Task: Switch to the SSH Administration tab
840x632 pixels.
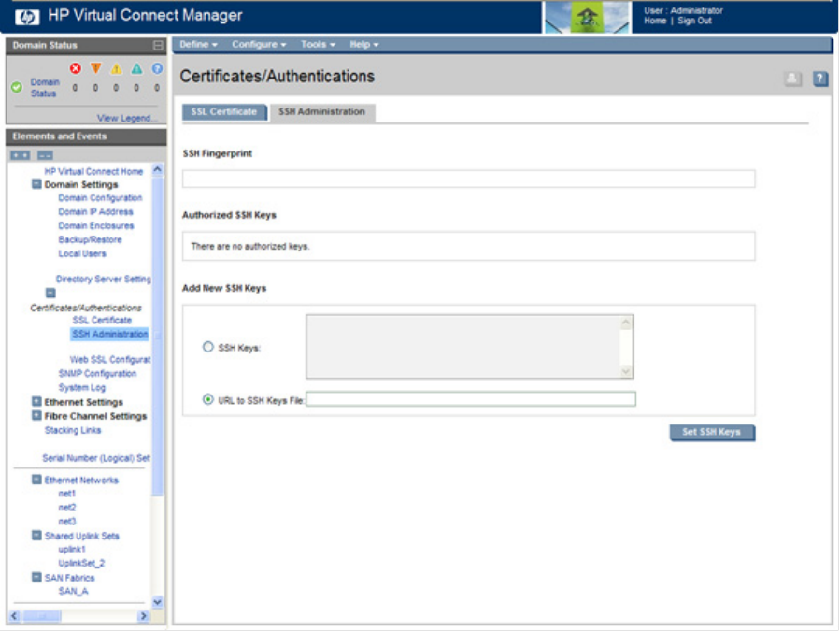Action: 322,112
